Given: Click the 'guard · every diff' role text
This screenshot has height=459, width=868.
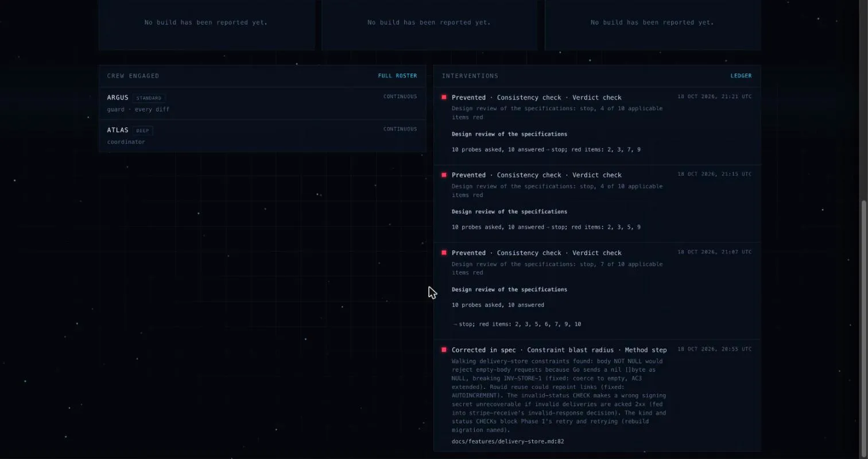Looking at the screenshot, I should point(138,109).
